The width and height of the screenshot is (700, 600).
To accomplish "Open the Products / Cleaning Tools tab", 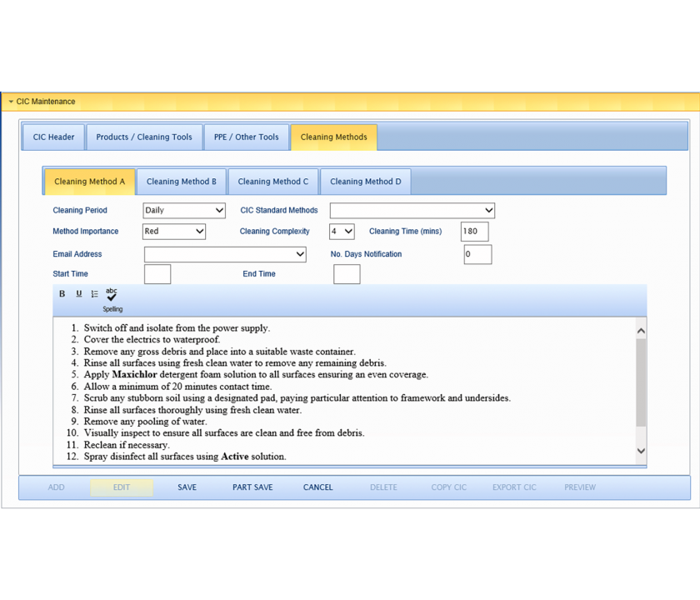I will pyautogui.click(x=144, y=137).
